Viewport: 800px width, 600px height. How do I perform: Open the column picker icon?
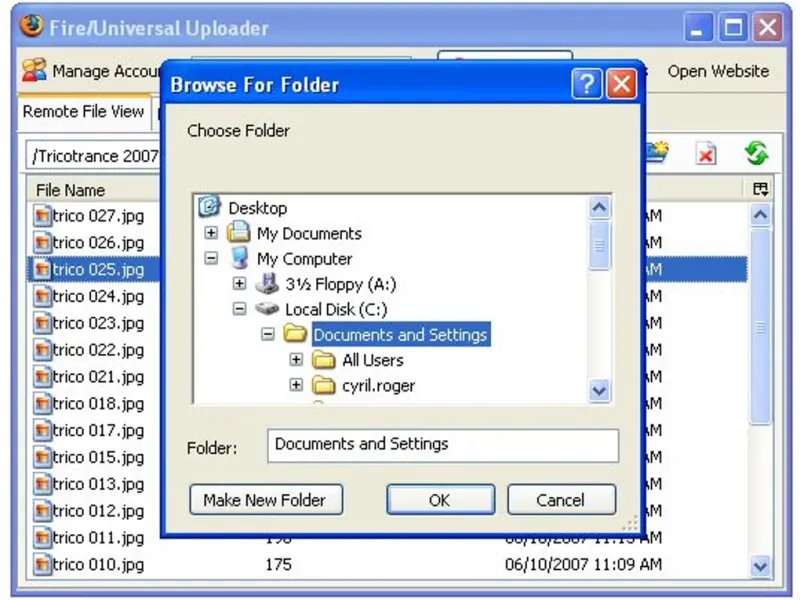pyautogui.click(x=760, y=189)
